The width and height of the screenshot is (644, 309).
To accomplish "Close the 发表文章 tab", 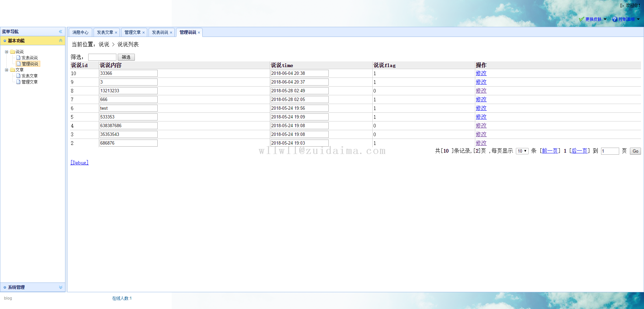I will click(x=116, y=33).
